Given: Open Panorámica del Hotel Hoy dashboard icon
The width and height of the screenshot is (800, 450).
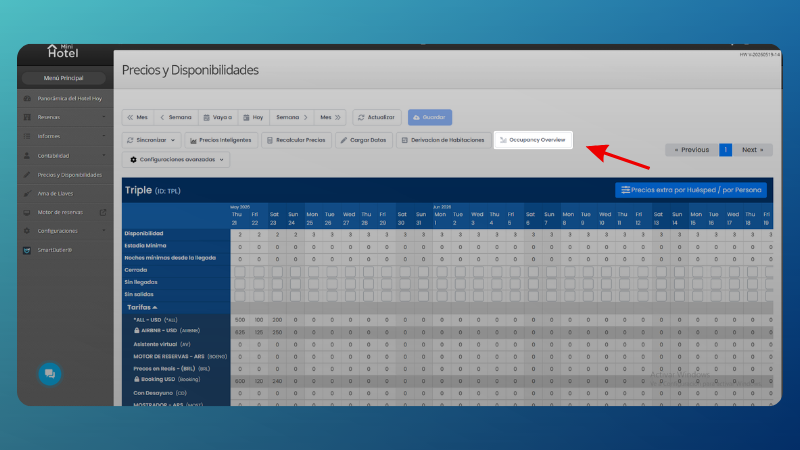Looking at the screenshot, I should point(27,98).
